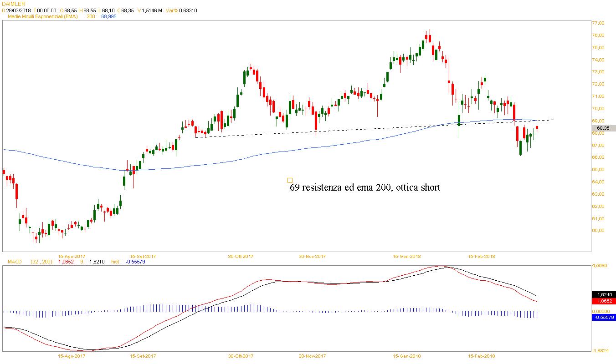The image size is (616, 364).
Task: Click the black 1,6210 signal tag on the MACD axis
Action: 603,294
